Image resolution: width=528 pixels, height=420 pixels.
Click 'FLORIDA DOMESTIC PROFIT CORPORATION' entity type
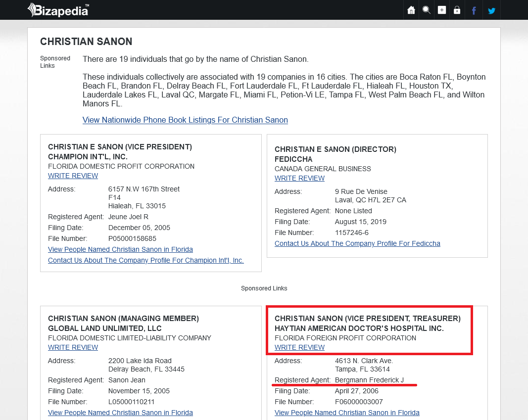point(121,166)
